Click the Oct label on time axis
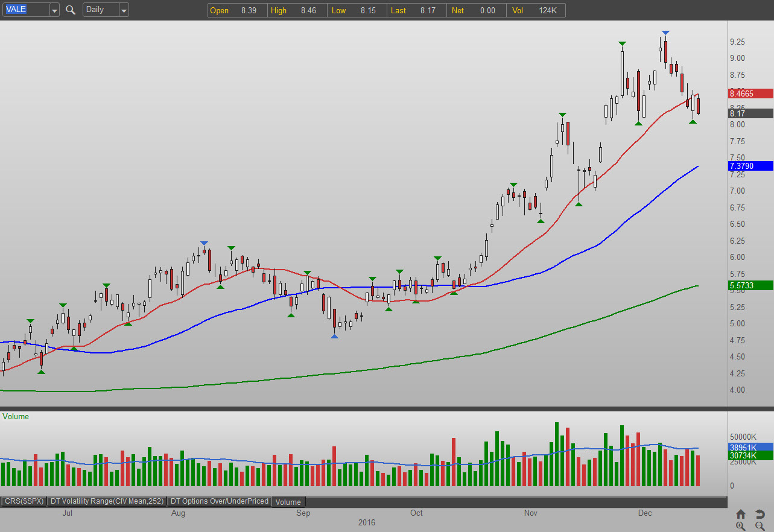Screen dimensions: 774x532 416,513
